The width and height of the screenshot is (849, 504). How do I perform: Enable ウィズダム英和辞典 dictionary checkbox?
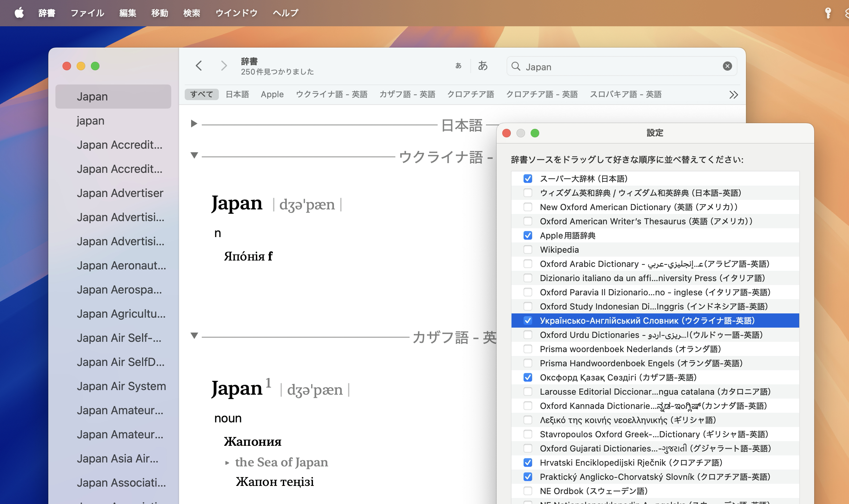[x=528, y=193]
